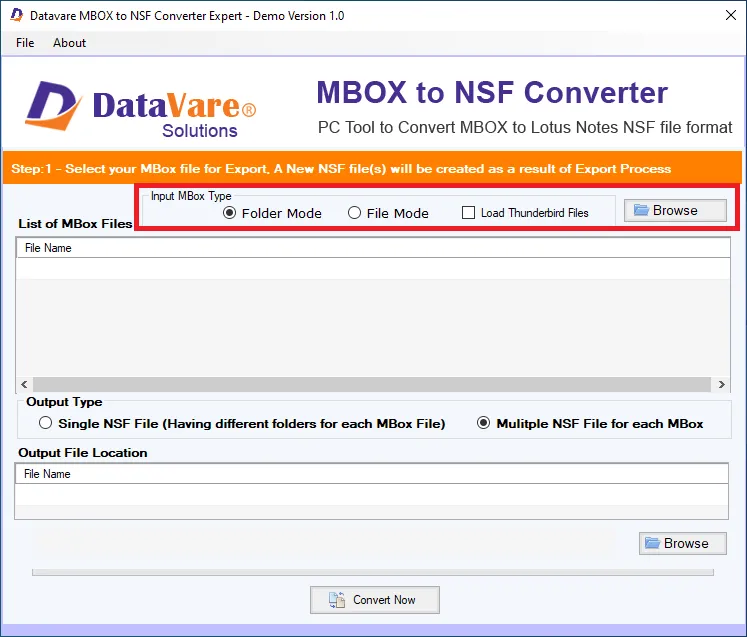Click the document convert icon on Convert Now
Screen dimensions: 747x637
[337, 600]
